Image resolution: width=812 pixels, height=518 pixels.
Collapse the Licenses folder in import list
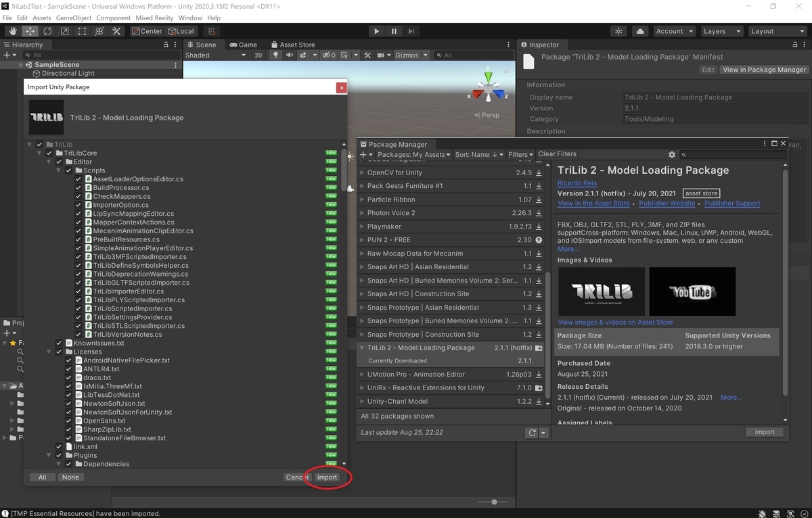(49, 352)
